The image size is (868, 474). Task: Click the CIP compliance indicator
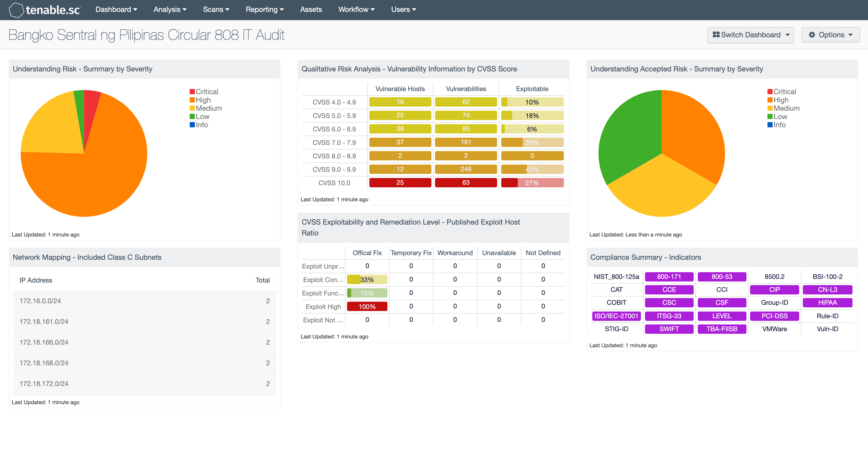point(774,290)
